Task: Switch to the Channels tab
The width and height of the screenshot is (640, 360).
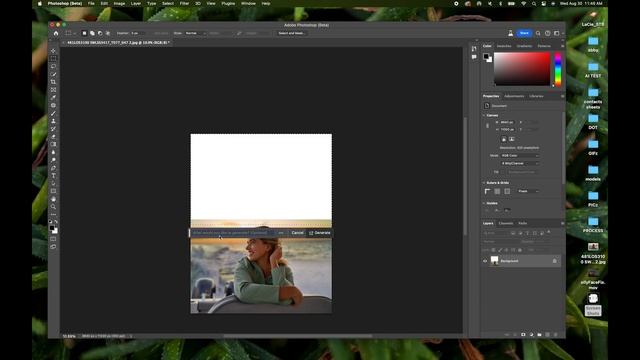Action: (506, 223)
